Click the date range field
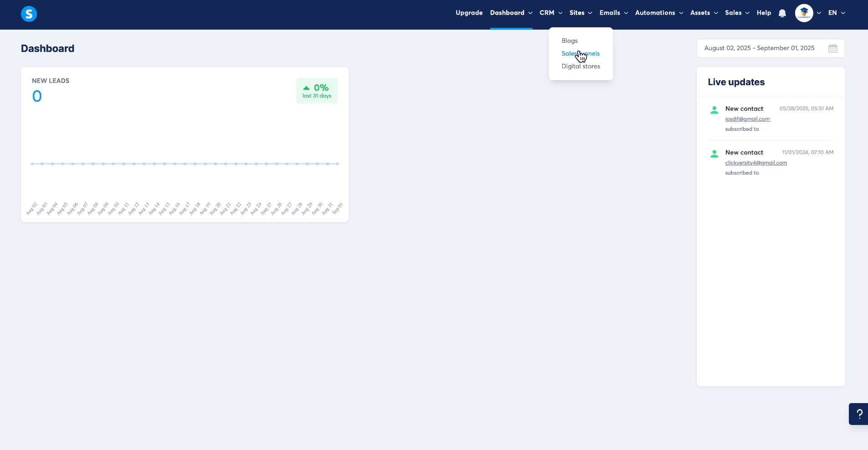868x450 pixels. [770, 48]
